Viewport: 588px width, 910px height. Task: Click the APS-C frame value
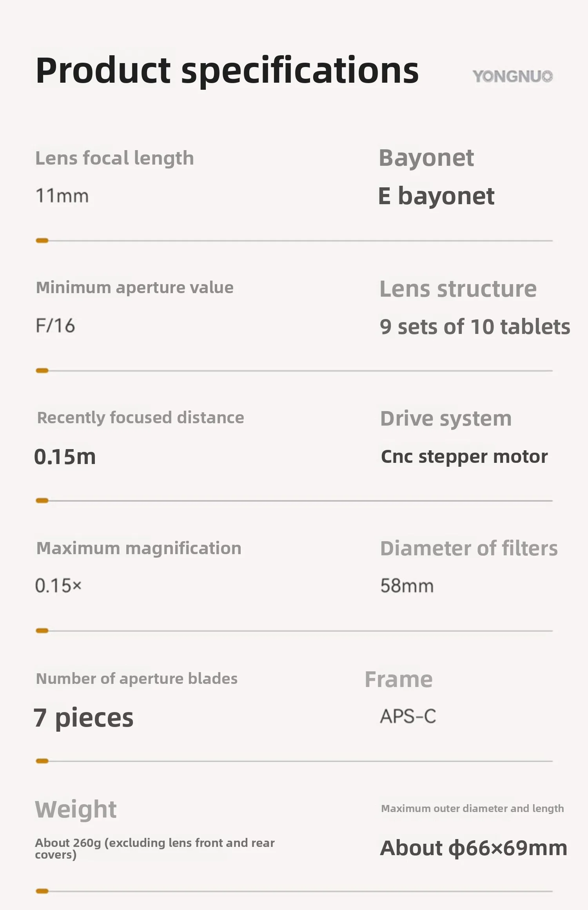408,716
